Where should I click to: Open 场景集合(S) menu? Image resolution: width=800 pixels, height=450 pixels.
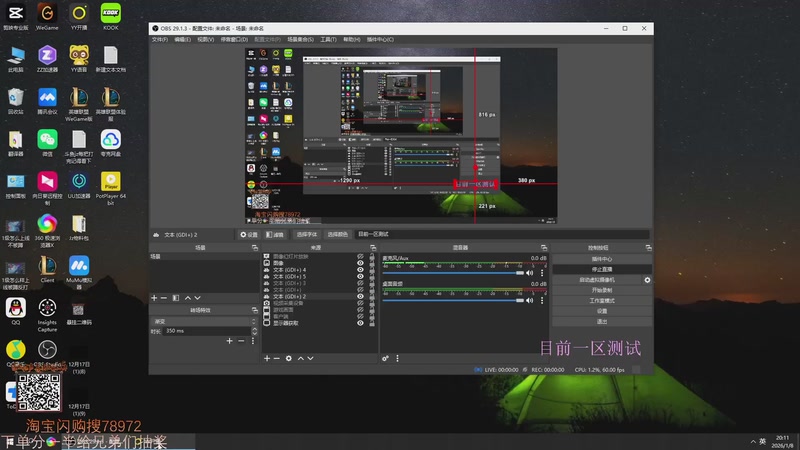point(300,40)
